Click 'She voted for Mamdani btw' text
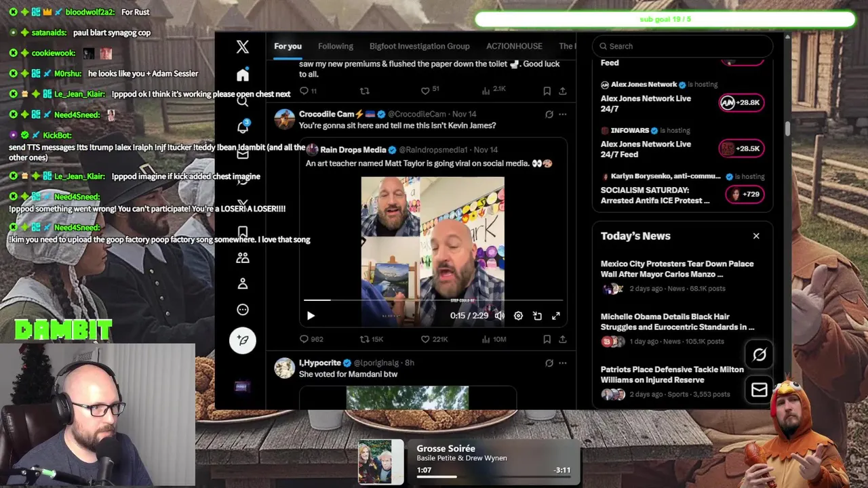This screenshot has height=488, width=868. [348, 374]
